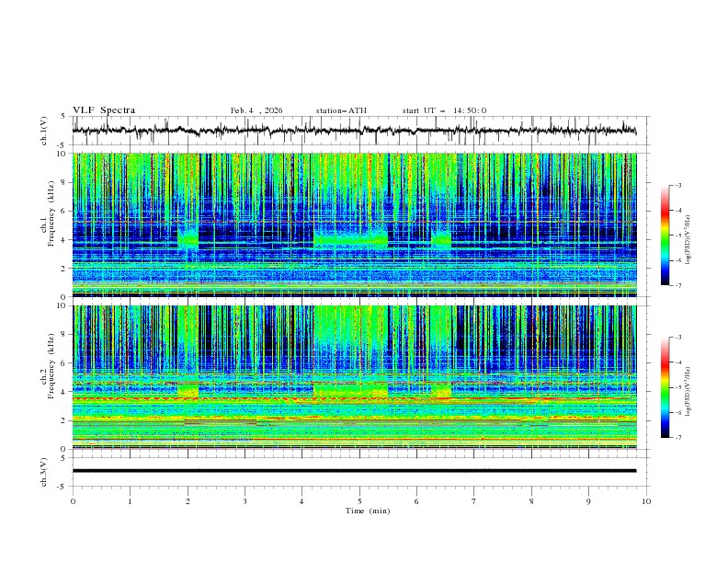Click the time axis tick label "8"
The image size is (728, 563).
531,501
